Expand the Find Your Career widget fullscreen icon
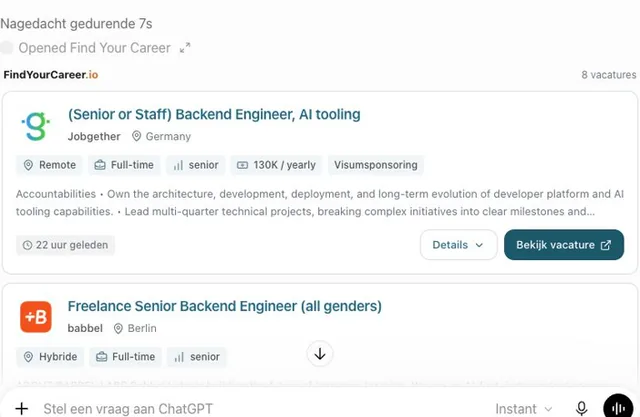This screenshot has width=640, height=417. (185, 48)
